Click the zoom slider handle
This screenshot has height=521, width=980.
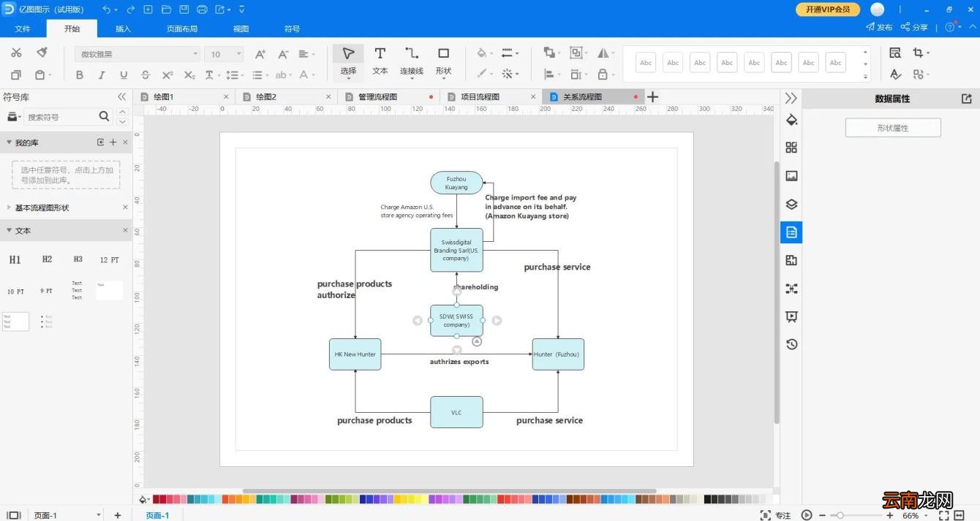click(x=840, y=515)
